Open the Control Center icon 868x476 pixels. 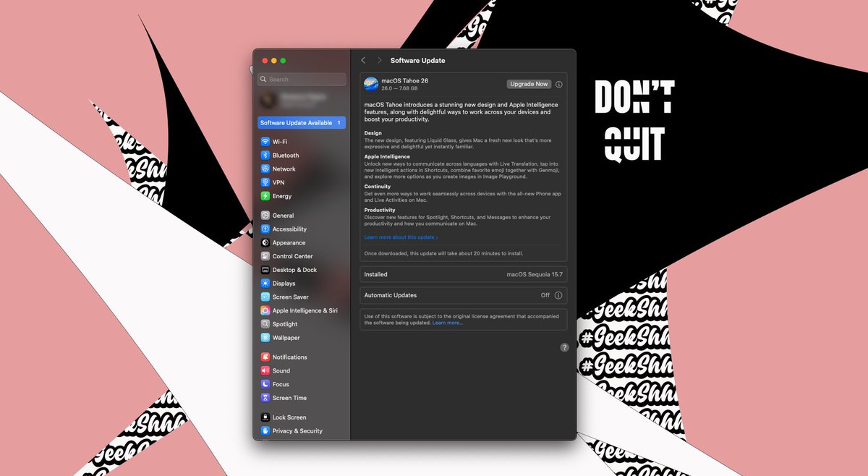pos(265,256)
